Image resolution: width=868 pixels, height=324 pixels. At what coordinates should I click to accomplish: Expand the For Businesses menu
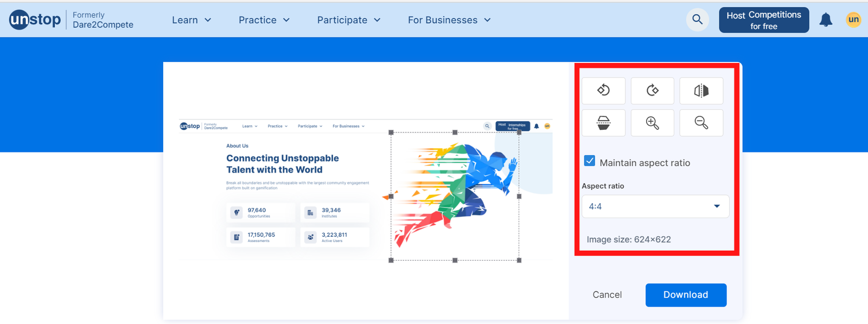449,20
